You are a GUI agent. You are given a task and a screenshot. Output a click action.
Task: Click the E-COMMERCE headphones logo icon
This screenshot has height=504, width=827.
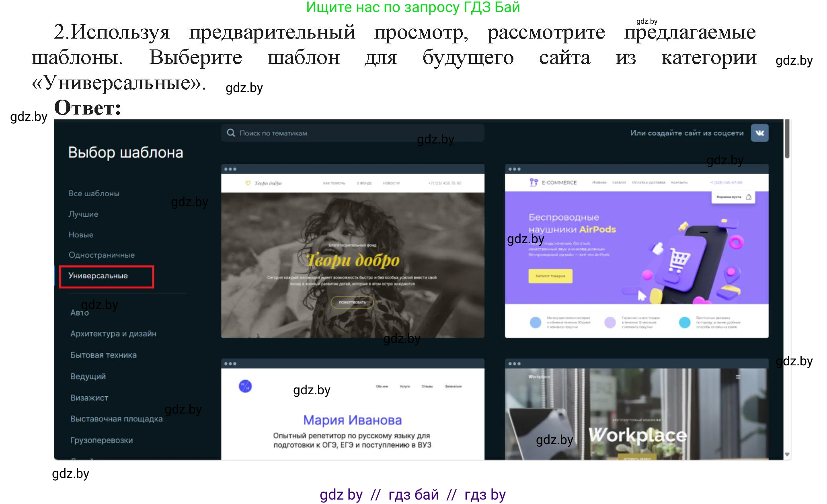point(534,182)
